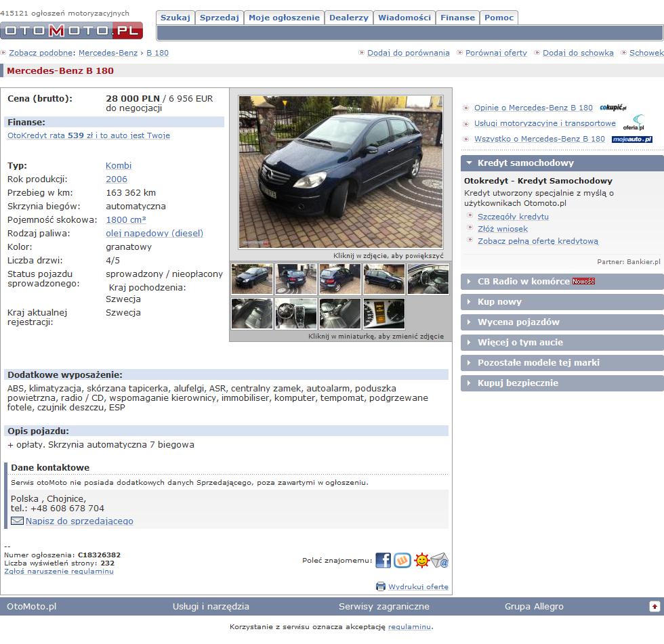664x644 pixels.
Task: Share via the sun smiley icon
Action: [421, 560]
